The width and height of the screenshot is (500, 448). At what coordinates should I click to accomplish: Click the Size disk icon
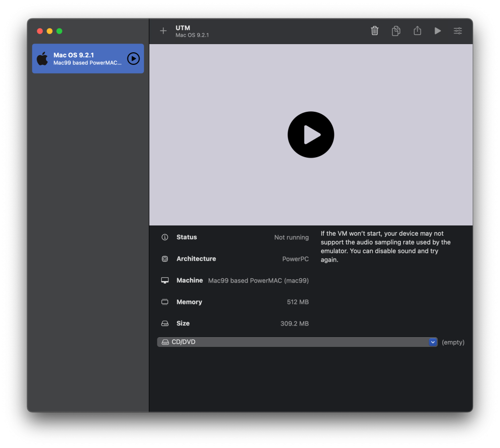(x=165, y=324)
